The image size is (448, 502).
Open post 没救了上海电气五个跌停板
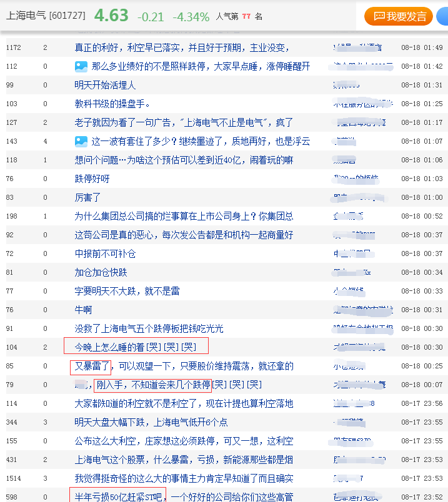pyautogui.click(x=149, y=329)
